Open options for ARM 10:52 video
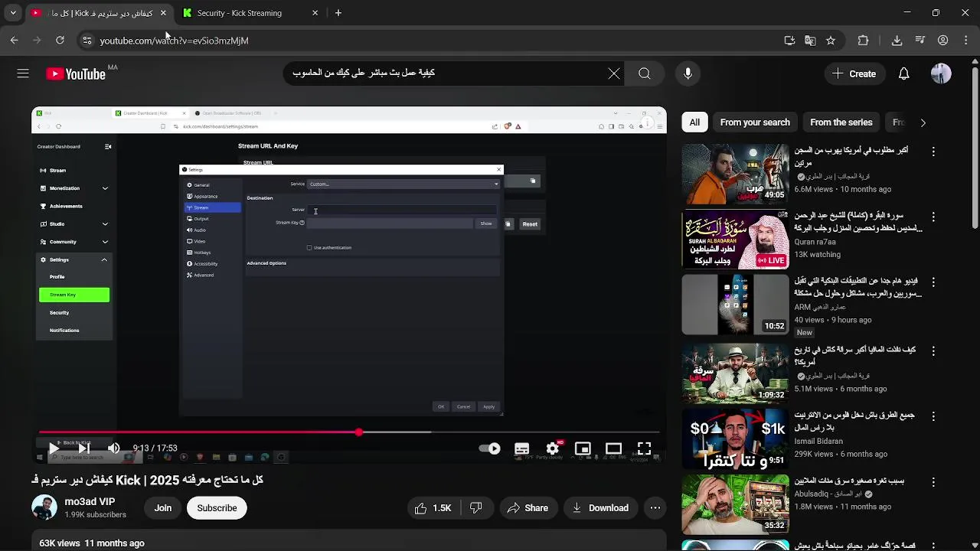Screen dimensions: 980x551 point(933,282)
